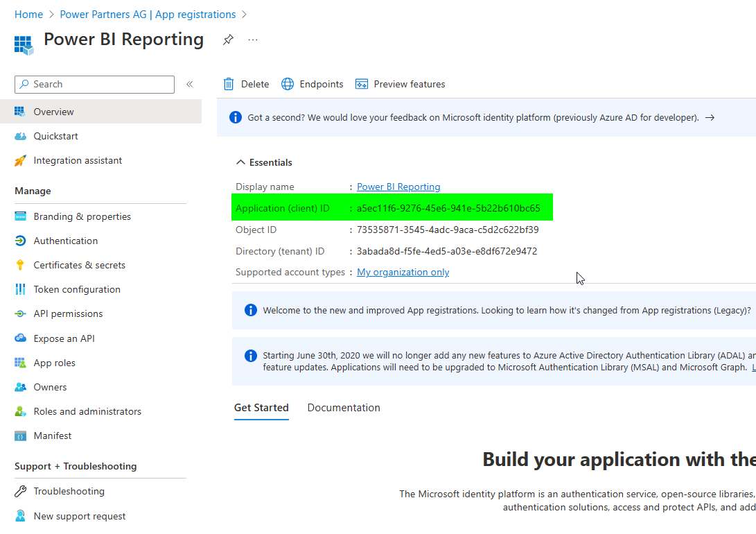Collapse the sidebar navigation menu
The height and width of the screenshot is (534, 756).
point(189,84)
